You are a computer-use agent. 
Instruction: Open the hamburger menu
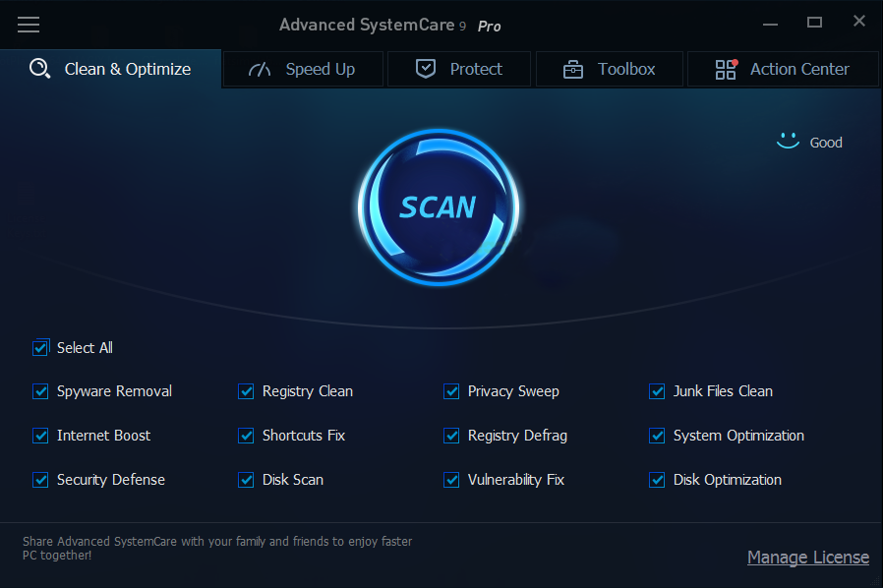(29, 25)
